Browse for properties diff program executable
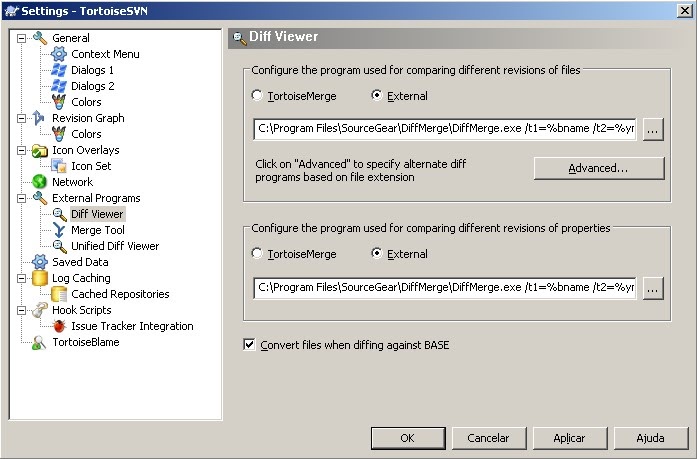This screenshot has width=697, height=459. [653, 288]
